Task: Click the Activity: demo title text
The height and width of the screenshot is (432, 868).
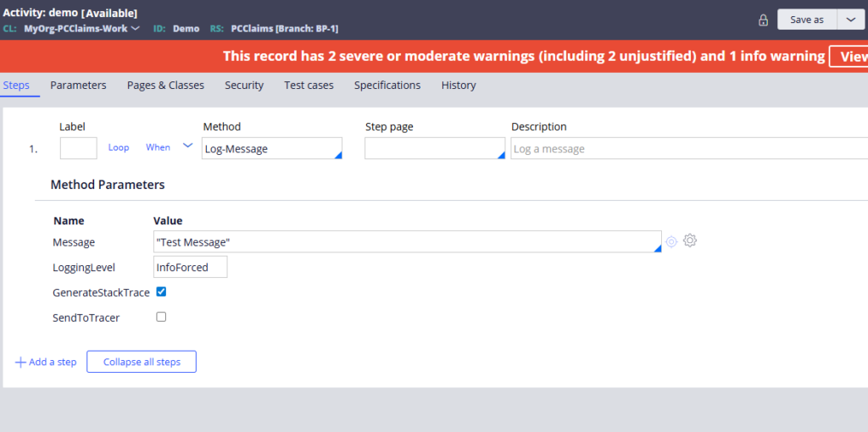Action: 41,12
